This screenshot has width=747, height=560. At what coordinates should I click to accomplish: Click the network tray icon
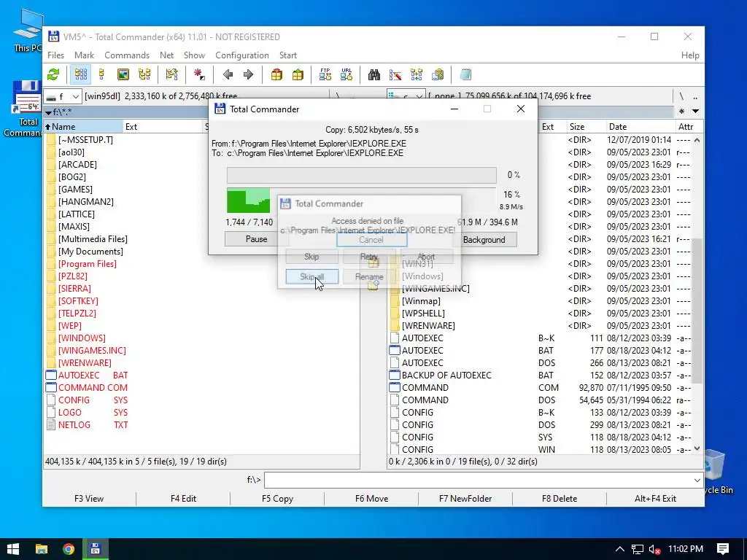point(637,549)
